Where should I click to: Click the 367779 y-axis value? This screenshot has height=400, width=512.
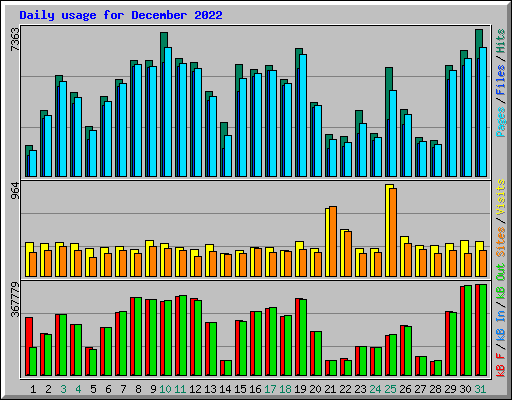click(x=15, y=299)
